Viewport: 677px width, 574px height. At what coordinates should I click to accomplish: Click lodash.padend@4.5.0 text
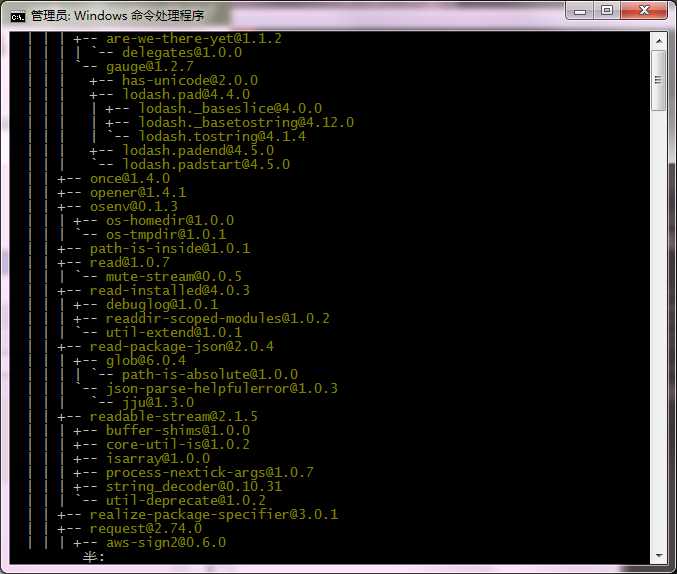coord(198,150)
